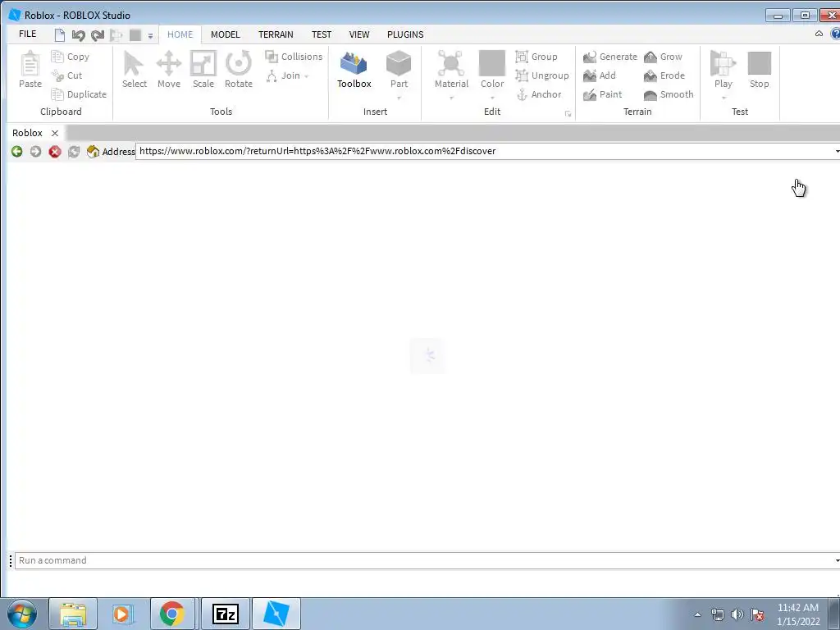The width and height of the screenshot is (840, 630).
Task: Open Chrome from taskbar
Action: pyautogui.click(x=172, y=614)
